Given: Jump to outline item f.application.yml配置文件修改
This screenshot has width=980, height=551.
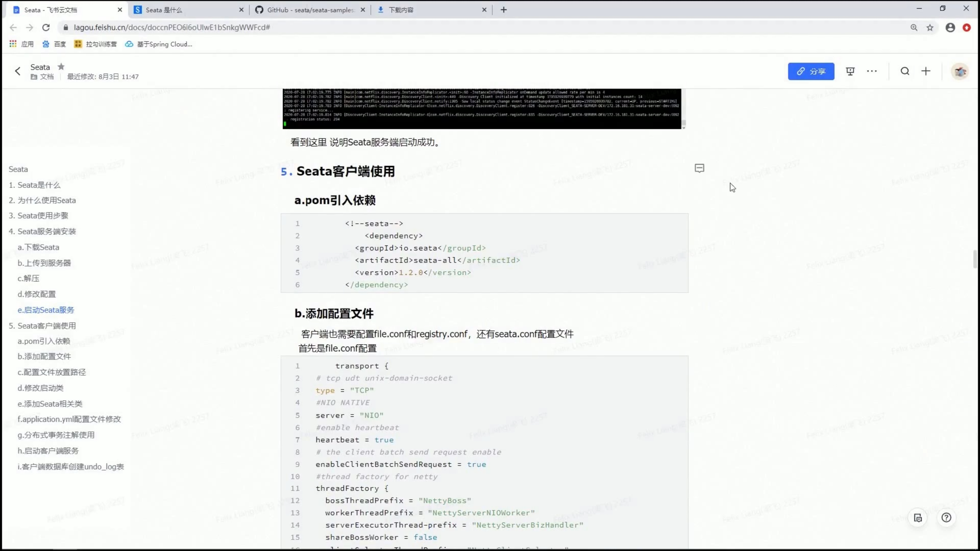Looking at the screenshot, I should [69, 419].
